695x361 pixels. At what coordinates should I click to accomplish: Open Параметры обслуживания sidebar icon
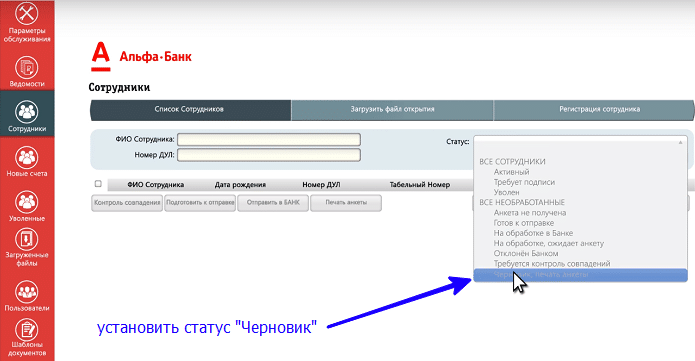coord(27,13)
